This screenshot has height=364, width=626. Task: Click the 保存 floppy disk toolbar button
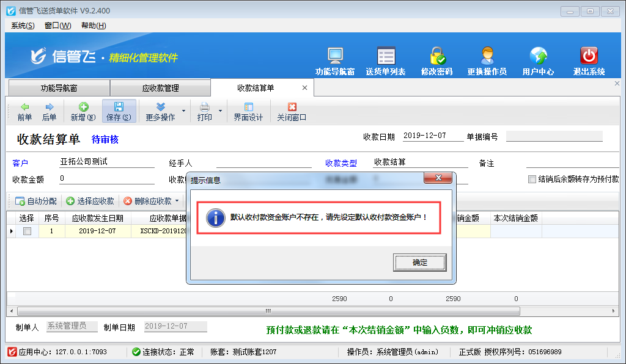point(119,111)
